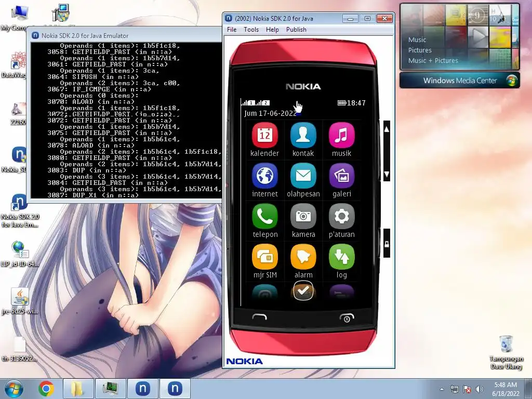
Task: Open the Help menu
Action: (272, 30)
